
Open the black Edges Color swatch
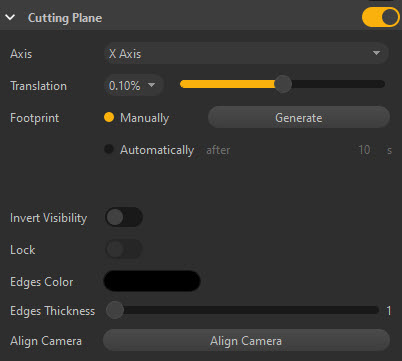(152, 281)
